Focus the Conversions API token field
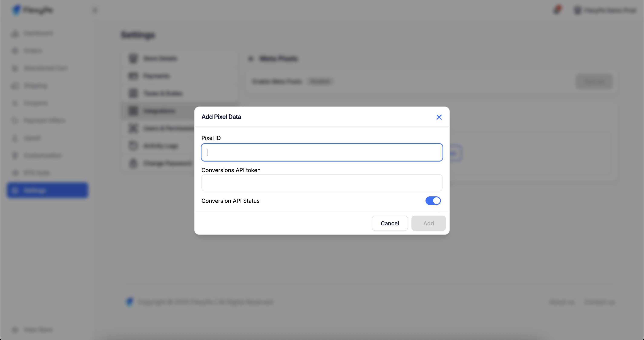This screenshot has width=644, height=340. tap(322, 183)
